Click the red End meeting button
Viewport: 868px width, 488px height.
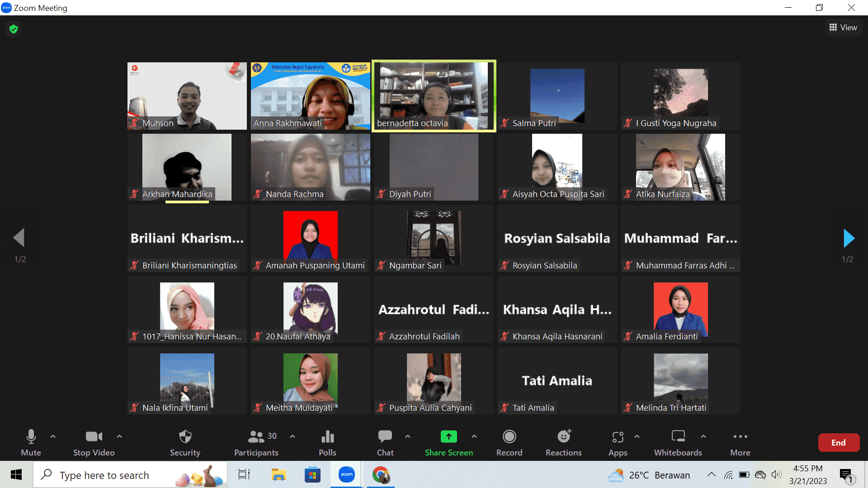point(838,443)
